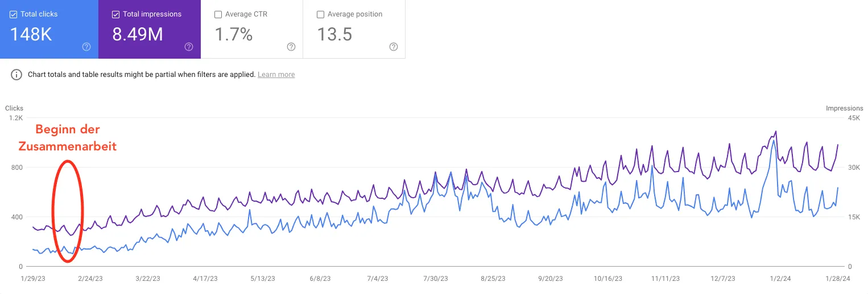Click the 1/2/24 date label
The width and height of the screenshot is (868, 294).
point(781,279)
